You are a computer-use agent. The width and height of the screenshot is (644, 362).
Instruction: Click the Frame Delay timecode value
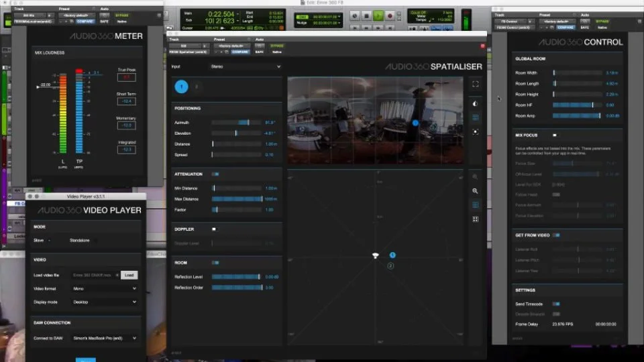coord(605,324)
